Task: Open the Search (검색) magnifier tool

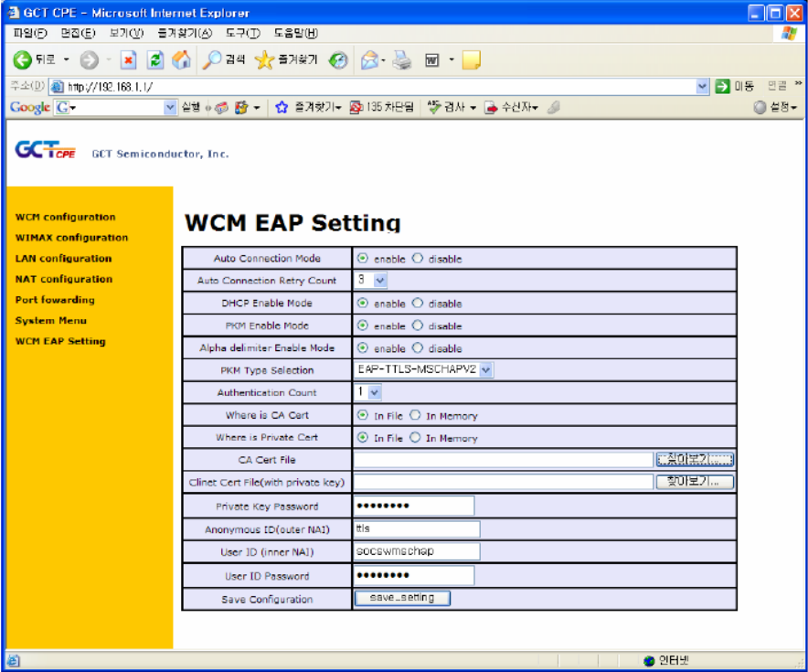Action: (211, 60)
